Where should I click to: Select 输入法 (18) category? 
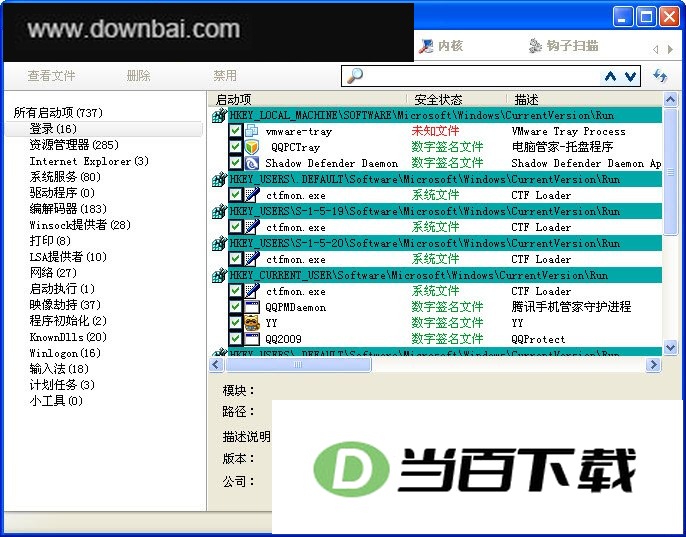coord(59,369)
